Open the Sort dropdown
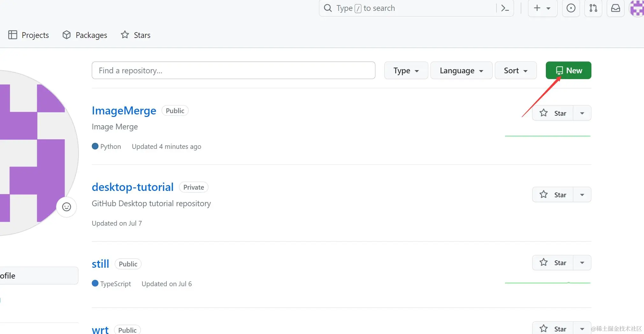644x334 pixels. coord(515,70)
